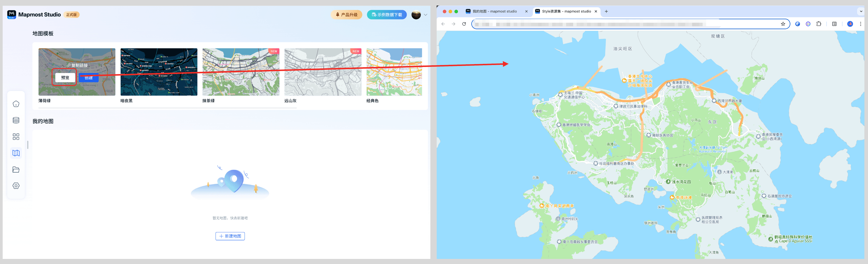
Task: Open Chrome side panel icon
Action: pyautogui.click(x=834, y=24)
